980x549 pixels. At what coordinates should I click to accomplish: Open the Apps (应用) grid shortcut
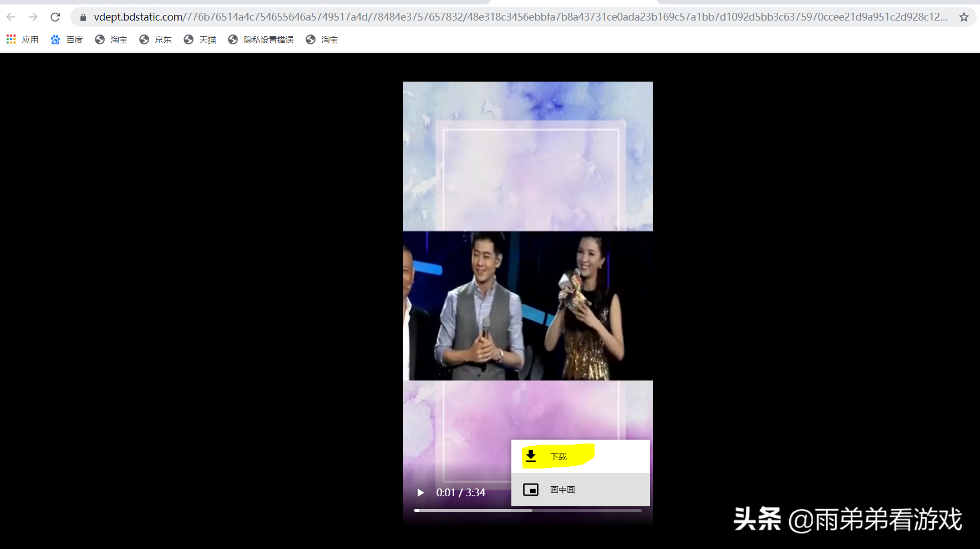22,39
